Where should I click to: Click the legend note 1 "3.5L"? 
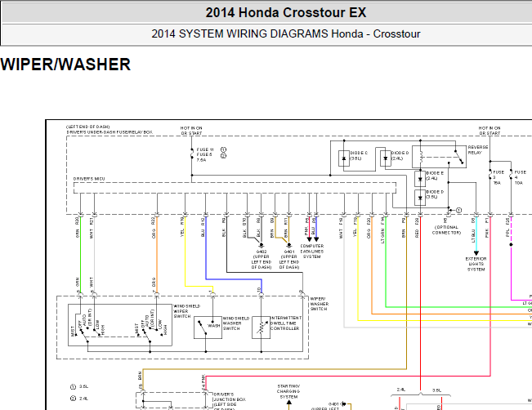(x=80, y=386)
